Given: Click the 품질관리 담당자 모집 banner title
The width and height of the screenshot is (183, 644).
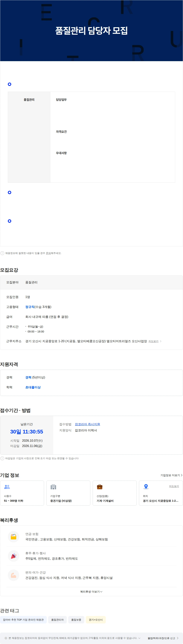Looking at the screenshot, I should (x=91, y=30).
